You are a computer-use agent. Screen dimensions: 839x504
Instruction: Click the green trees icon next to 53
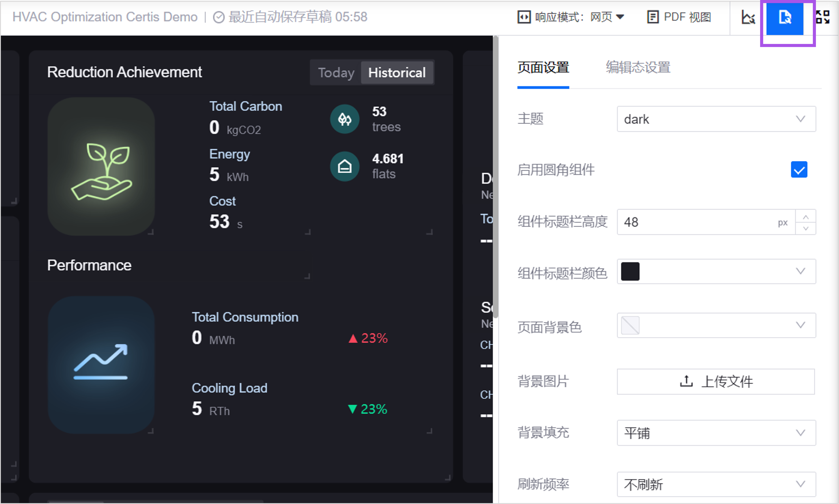[344, 119]
